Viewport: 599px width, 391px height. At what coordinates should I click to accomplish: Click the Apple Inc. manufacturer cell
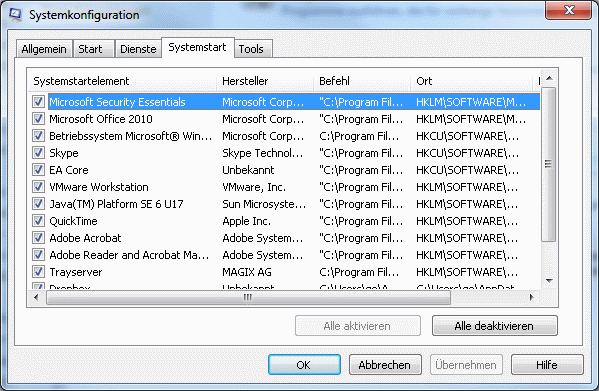point(246,221)
